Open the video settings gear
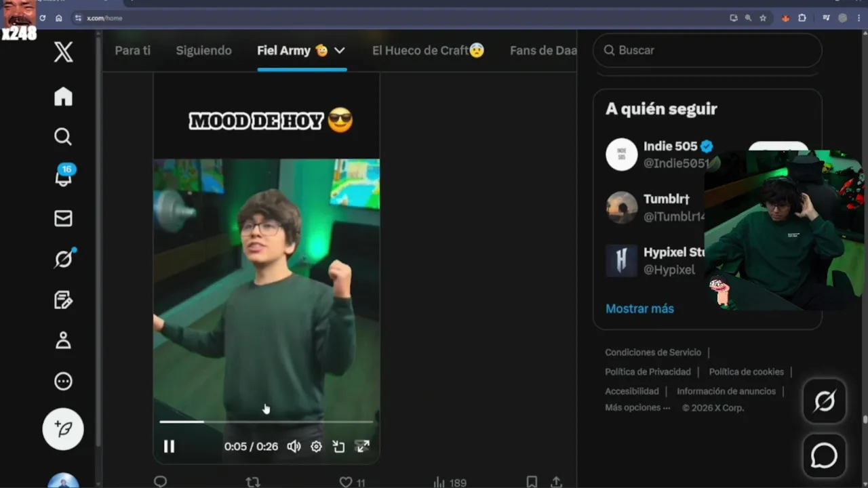 pyautogui.click(x=316, y=446)
